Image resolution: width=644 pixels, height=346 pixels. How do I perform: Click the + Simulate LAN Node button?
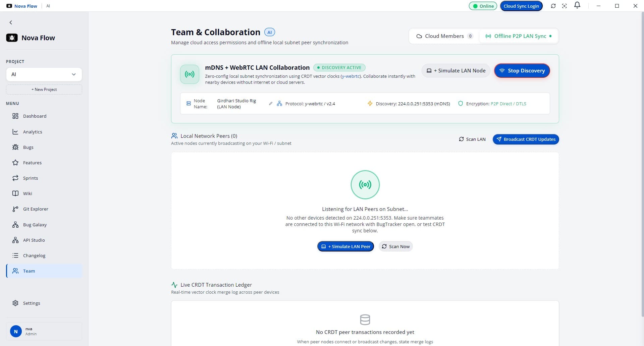click(x=456, y=71)
